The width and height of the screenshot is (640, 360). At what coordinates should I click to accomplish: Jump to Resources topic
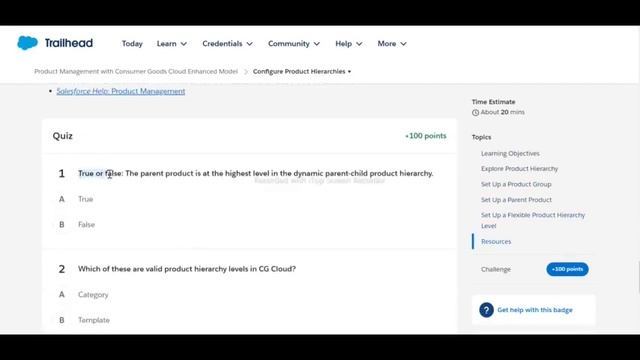496,242
